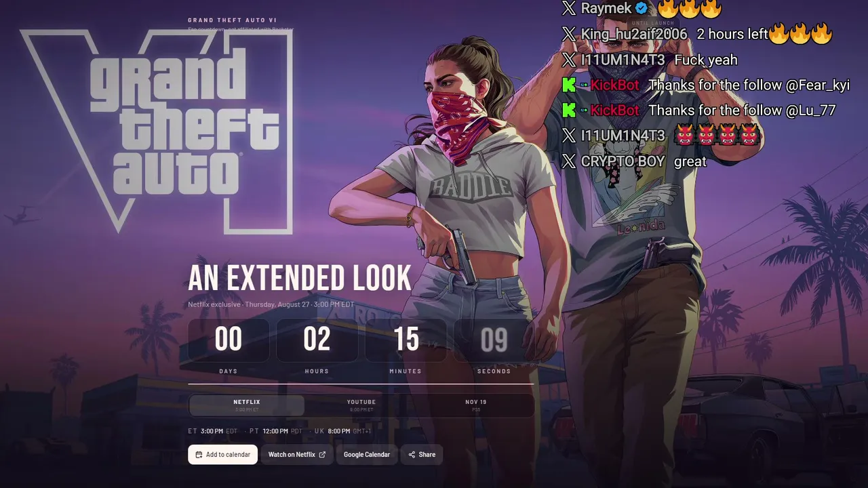Open the Watch on Netflix link
868x488 pixels.
click(296, 455)
